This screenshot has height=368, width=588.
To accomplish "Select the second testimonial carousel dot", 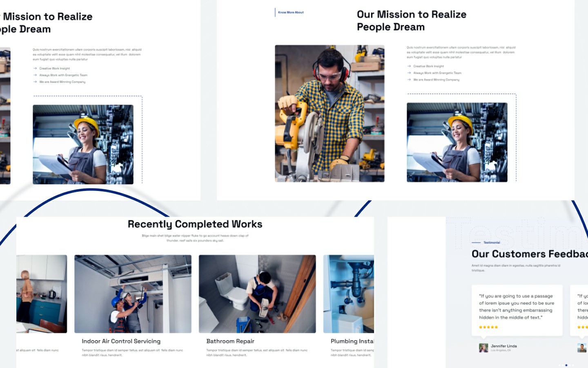I will (x=563, y=365).
